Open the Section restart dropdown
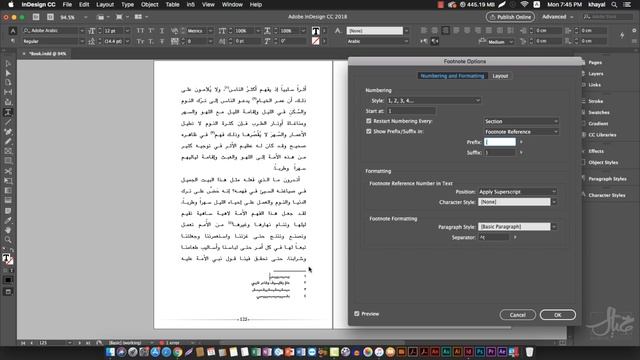 click(521, 121)
